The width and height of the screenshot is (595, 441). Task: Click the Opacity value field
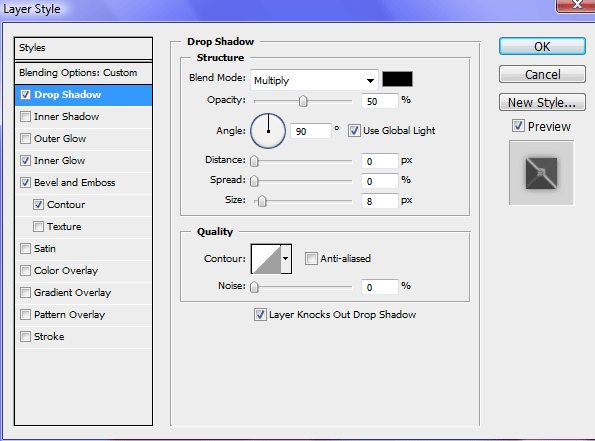(379, 101)
